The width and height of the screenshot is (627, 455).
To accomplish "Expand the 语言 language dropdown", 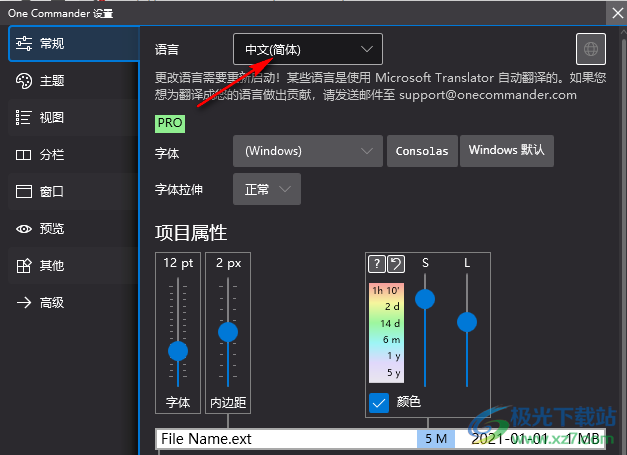I will point(308,49).
